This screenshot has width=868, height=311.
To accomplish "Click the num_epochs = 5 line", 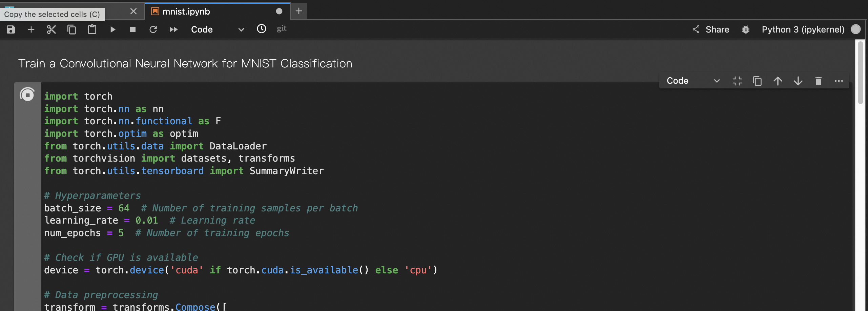I will click(x=167, y=233).
